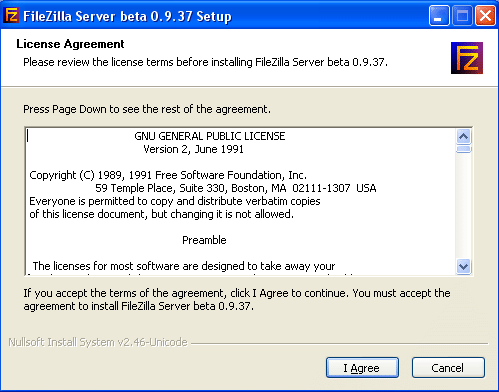
Task: Click the License Agreement header title
Action: (x=70, y=44)
